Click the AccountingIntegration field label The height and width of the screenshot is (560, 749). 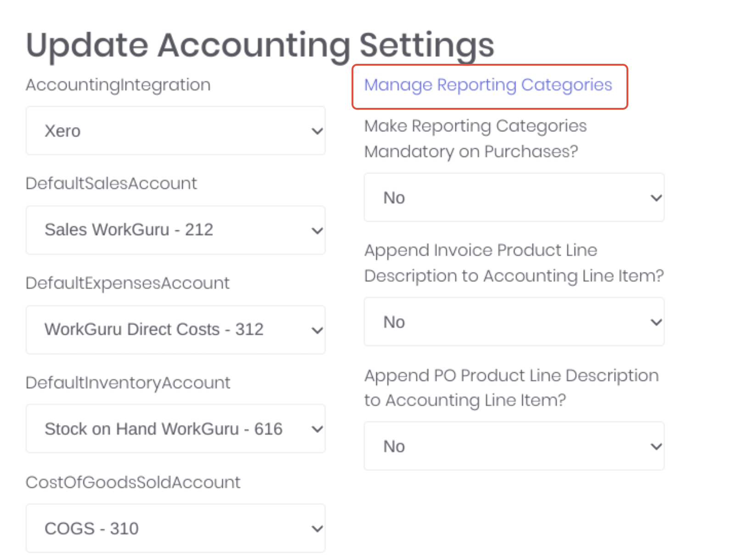pos(118,84)
